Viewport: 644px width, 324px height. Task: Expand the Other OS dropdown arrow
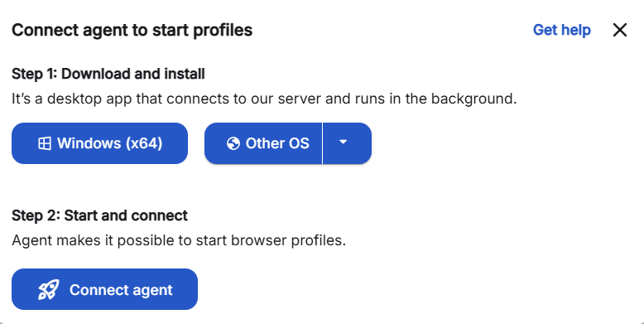(x=344, y=142)
